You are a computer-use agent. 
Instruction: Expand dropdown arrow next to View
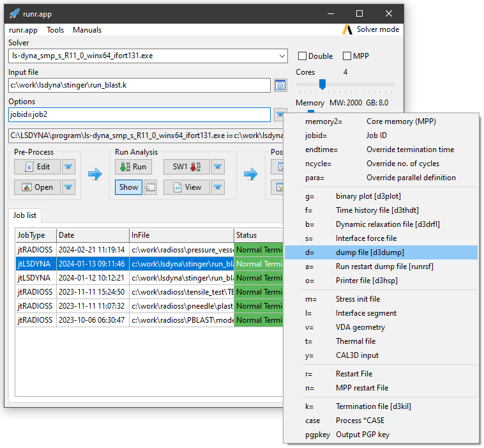click(218, 187)
